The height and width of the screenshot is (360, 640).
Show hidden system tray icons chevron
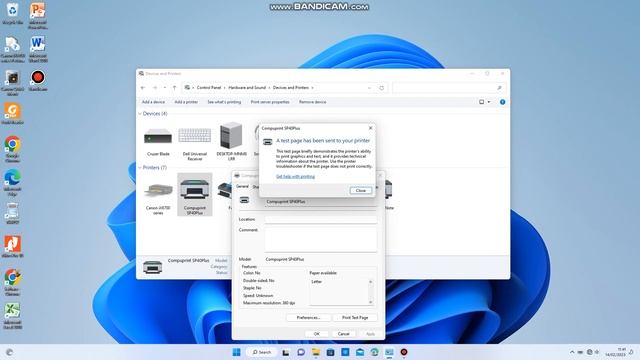(572, 352)
